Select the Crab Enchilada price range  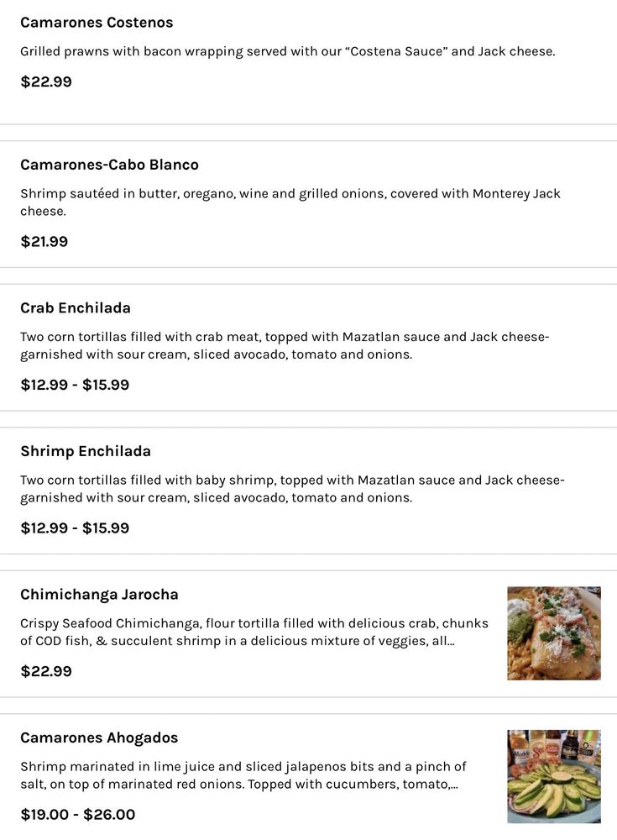75,385
